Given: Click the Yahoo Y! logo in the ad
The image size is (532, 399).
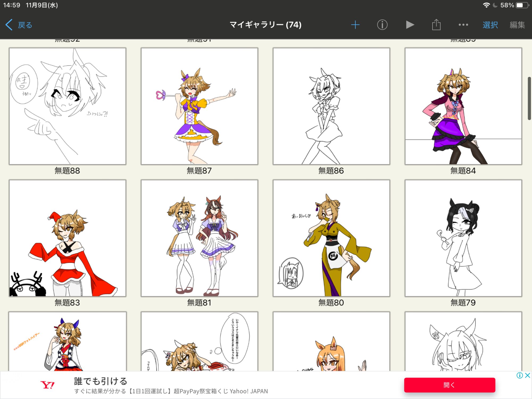Looking at the screenshot, I should pos(47,385).
